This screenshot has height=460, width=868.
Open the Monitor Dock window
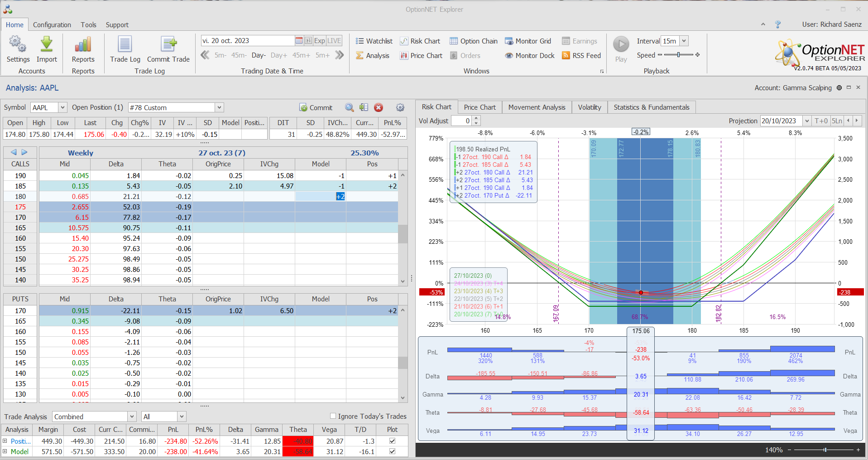click(x=530, y=56)
